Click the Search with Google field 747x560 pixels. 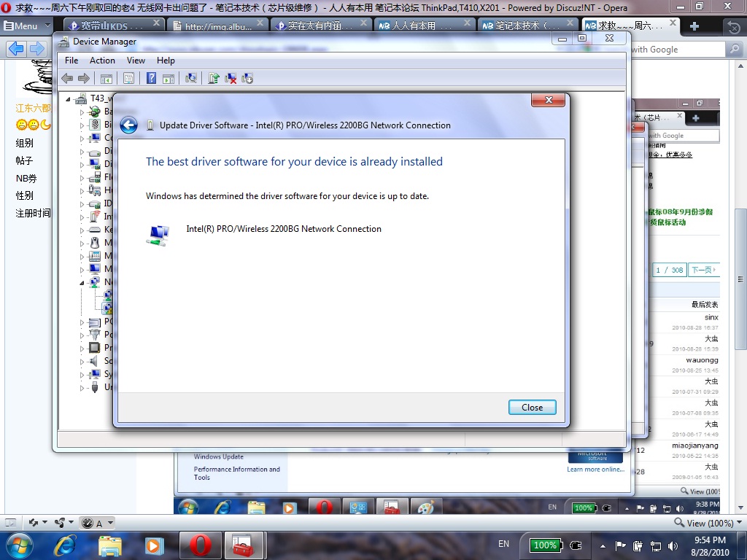pyautogui.click(x=678, y=49)
